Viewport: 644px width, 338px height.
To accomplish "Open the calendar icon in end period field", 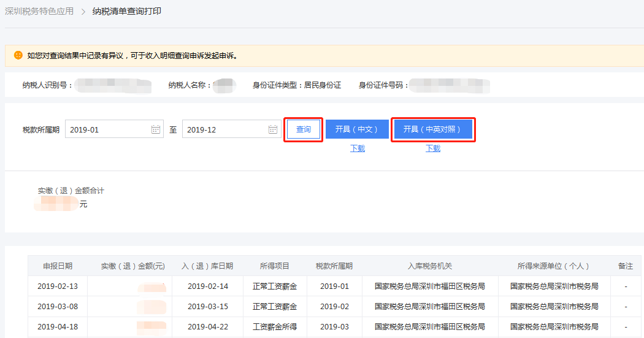I will 273,129.
